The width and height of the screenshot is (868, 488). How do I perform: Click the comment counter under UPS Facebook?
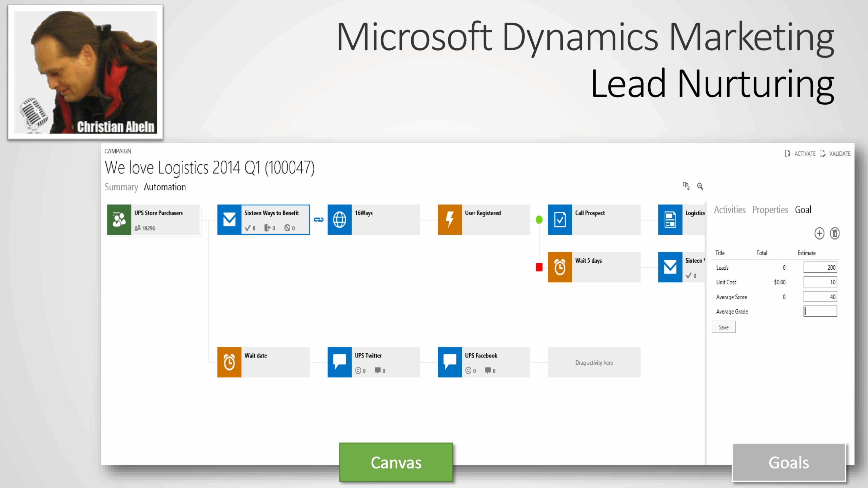(x=490, y=370)
